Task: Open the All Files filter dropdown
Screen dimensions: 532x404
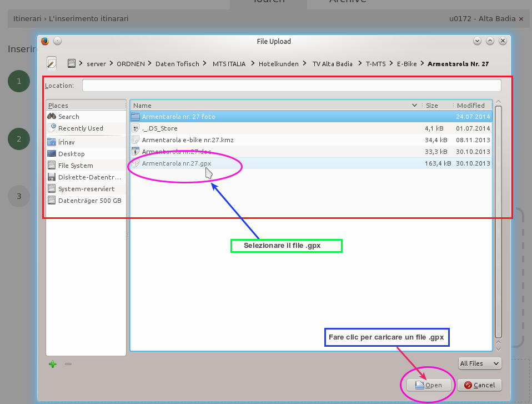Action: (x=480, y=363)
